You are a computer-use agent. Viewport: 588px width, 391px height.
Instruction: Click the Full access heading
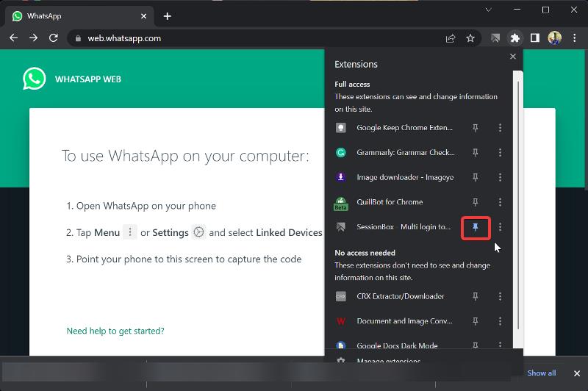coord(352,85)
